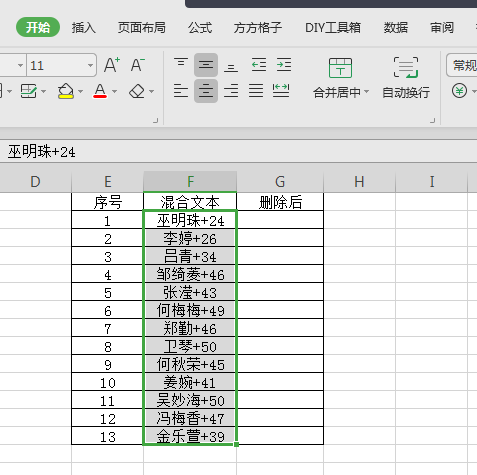This screenshot has width=477, height=475.
Task: Select cell 金乐萱+39
Action: click(x=190, y=436)
